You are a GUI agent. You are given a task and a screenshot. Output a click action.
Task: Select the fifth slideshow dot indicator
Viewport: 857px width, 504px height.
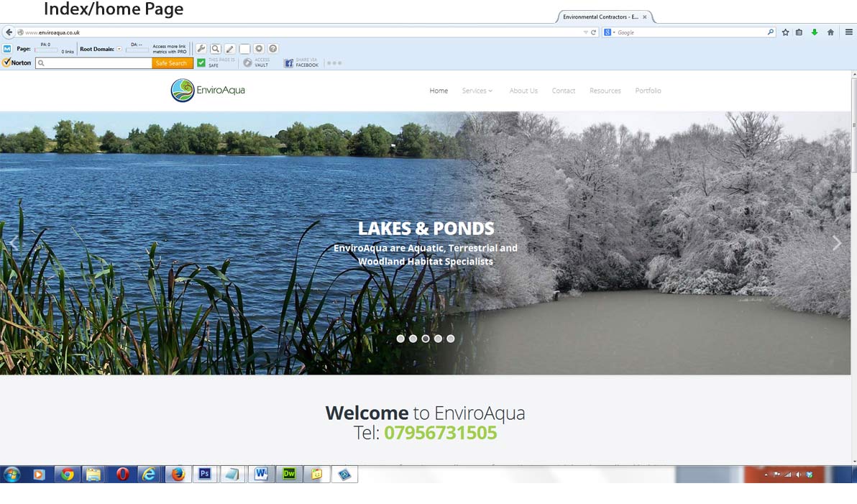(451, 339)
